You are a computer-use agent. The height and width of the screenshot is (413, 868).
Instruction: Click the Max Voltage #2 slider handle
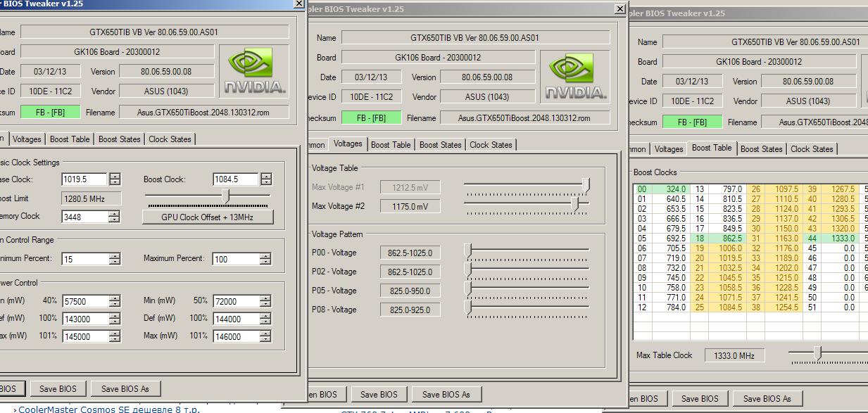(x=576, y=204)
